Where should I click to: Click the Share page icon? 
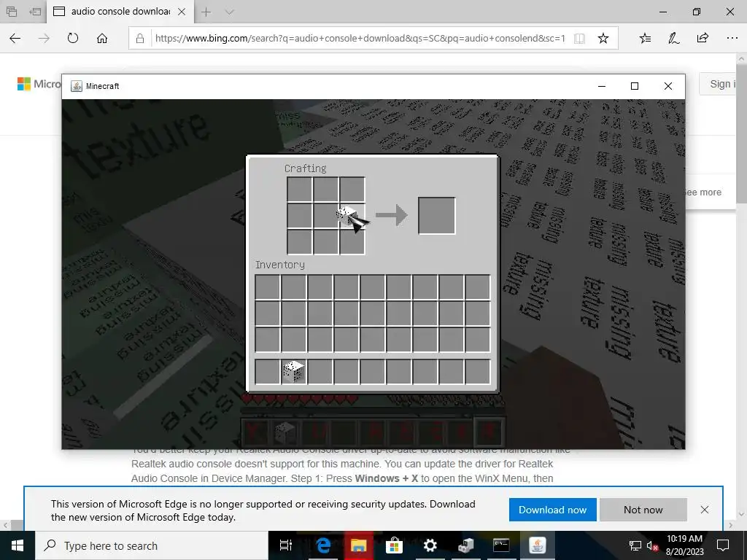(x=703, y=38)
